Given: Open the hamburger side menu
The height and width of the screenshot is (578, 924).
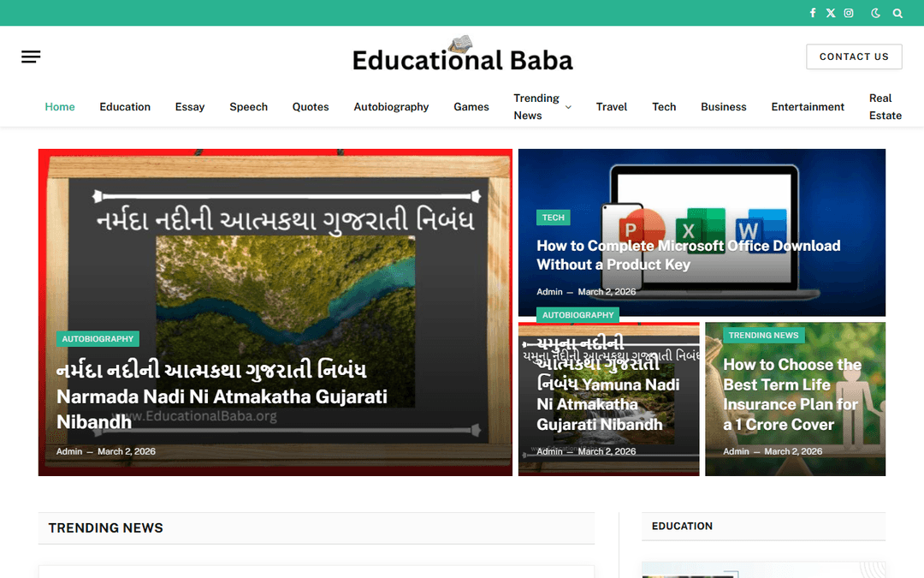Looking at the screenshot, I should pos(31,57).
